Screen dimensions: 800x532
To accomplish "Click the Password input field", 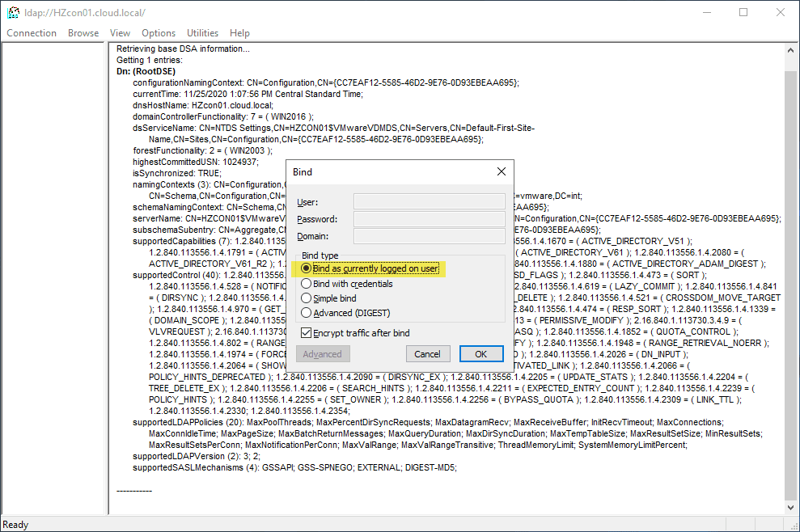I will (x=429, y=219).
